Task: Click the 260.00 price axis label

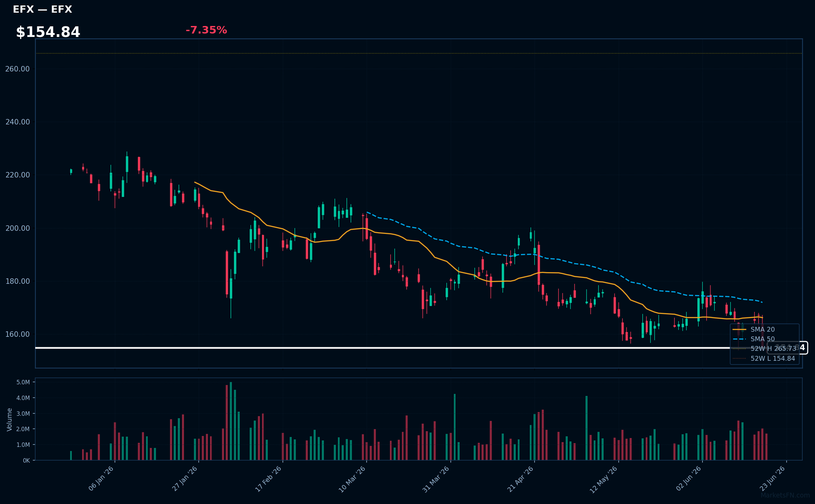Action: [x=17, y=69]
